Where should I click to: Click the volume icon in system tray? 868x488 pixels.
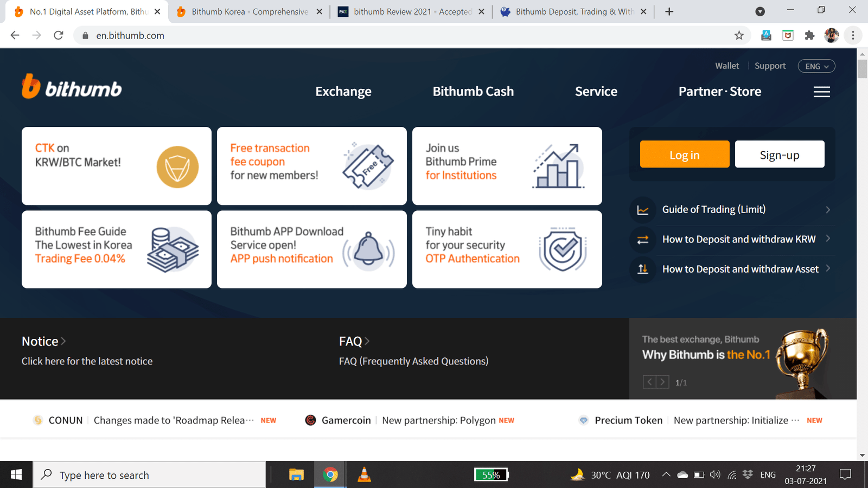[716, 475]
